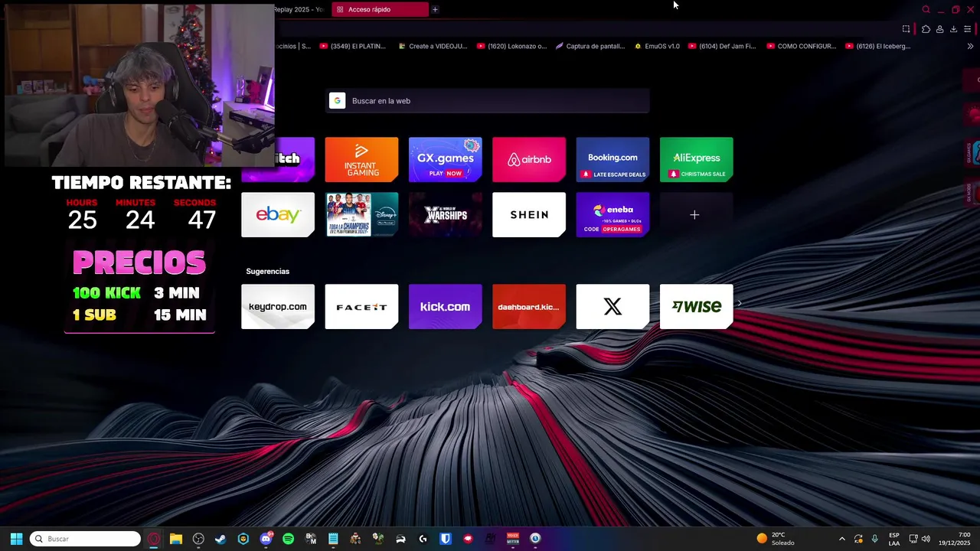The width and height of the screenshot is (980, 551).
Task: Click the Buscar en la web field
Action: tap(488, 101)
